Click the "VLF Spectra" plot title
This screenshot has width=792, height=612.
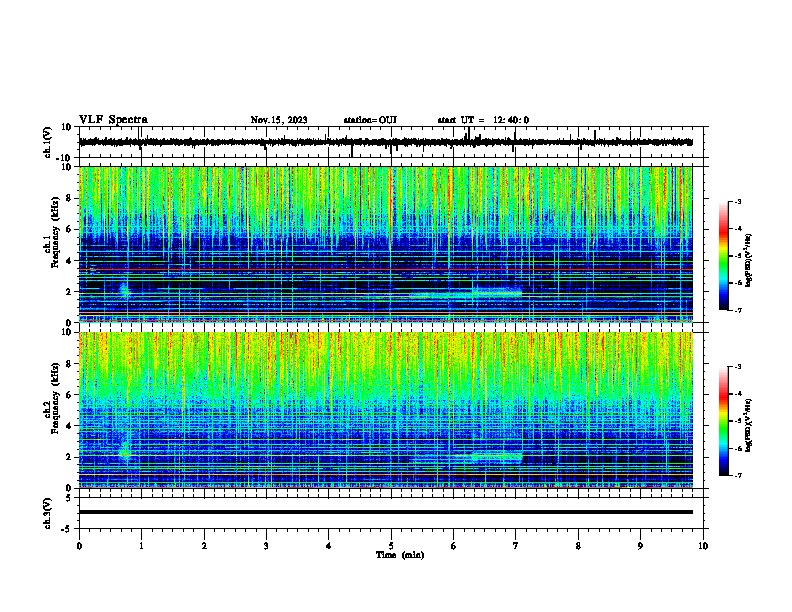(113, 120)
